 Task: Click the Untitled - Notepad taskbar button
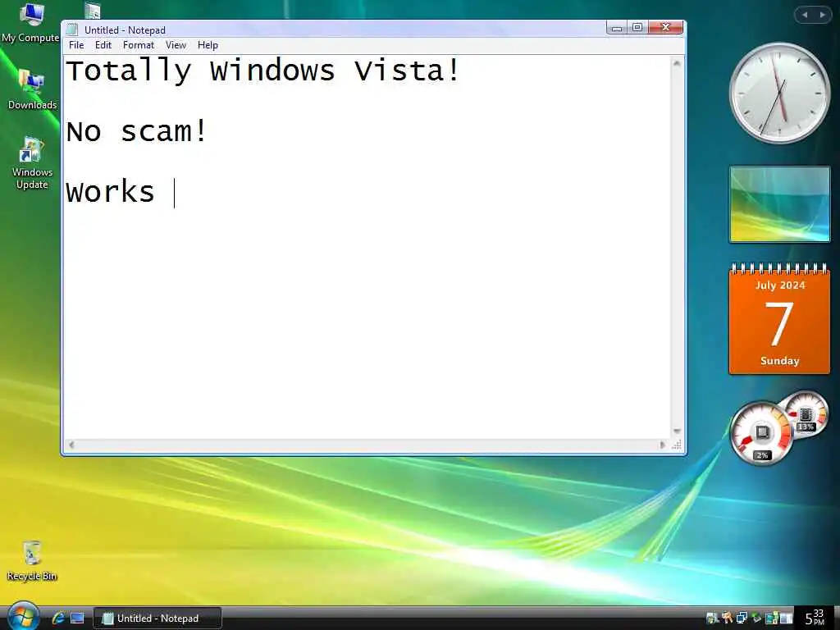tap(157, 619)
